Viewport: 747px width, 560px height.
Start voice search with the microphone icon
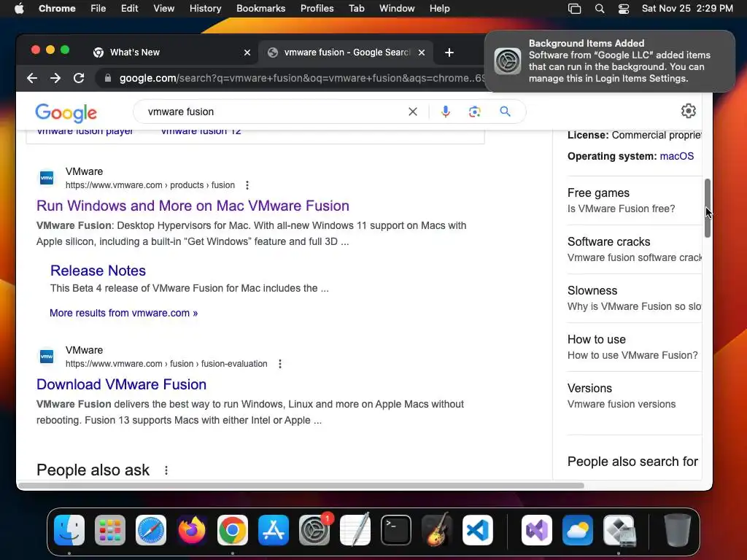coord(446,112)
